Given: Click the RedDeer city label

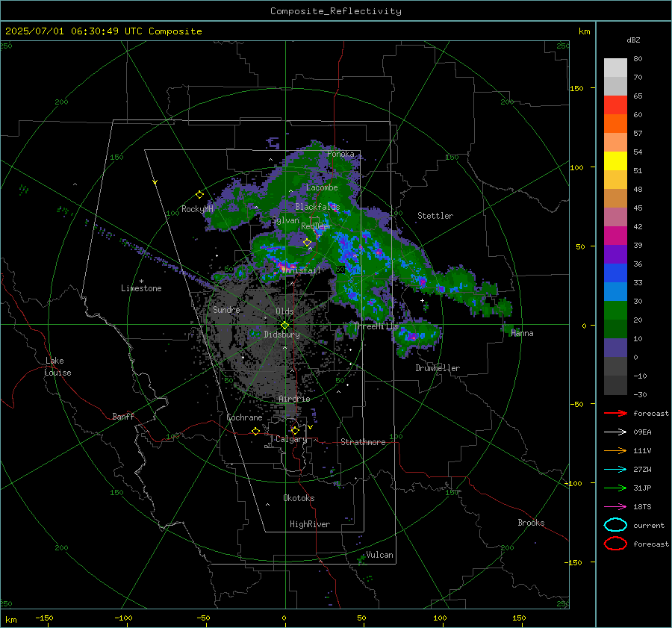Looking at the screenshot, I should [317, 226].
